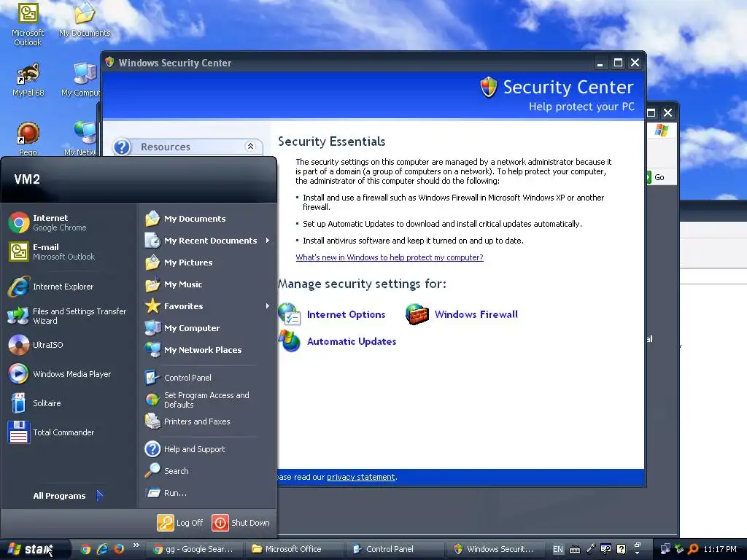The image size is (747, 560).
Task: Open My Documents desktop icon
Action: tap(85, 20)
